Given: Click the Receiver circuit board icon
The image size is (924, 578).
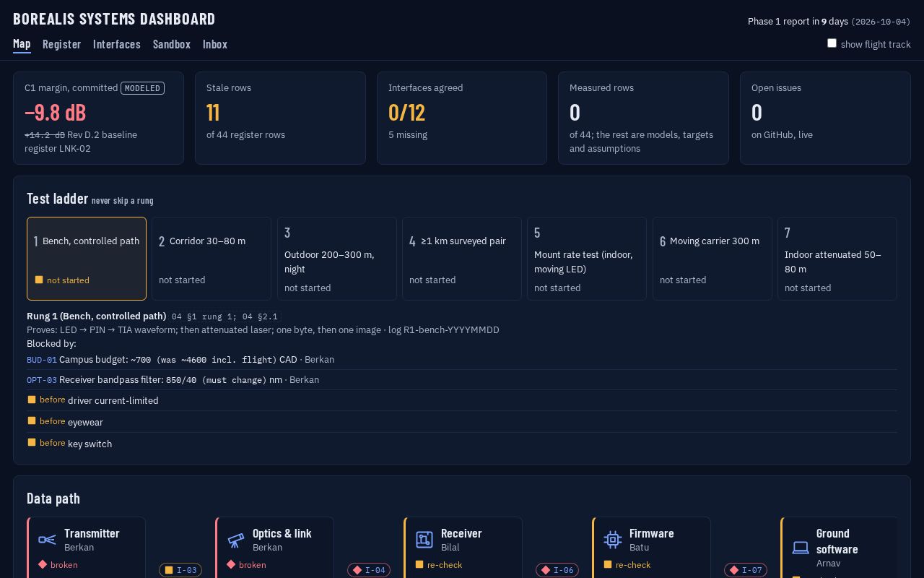Looking at the screenshot, I should (424, 540).
